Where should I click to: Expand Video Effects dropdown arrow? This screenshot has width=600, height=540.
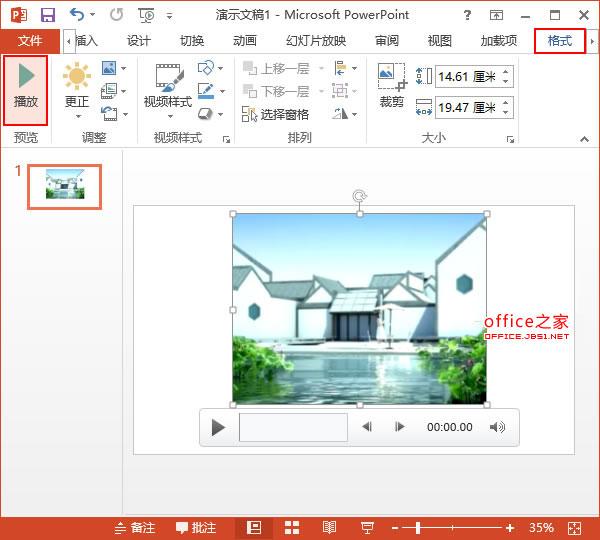(x=221, y=114)
